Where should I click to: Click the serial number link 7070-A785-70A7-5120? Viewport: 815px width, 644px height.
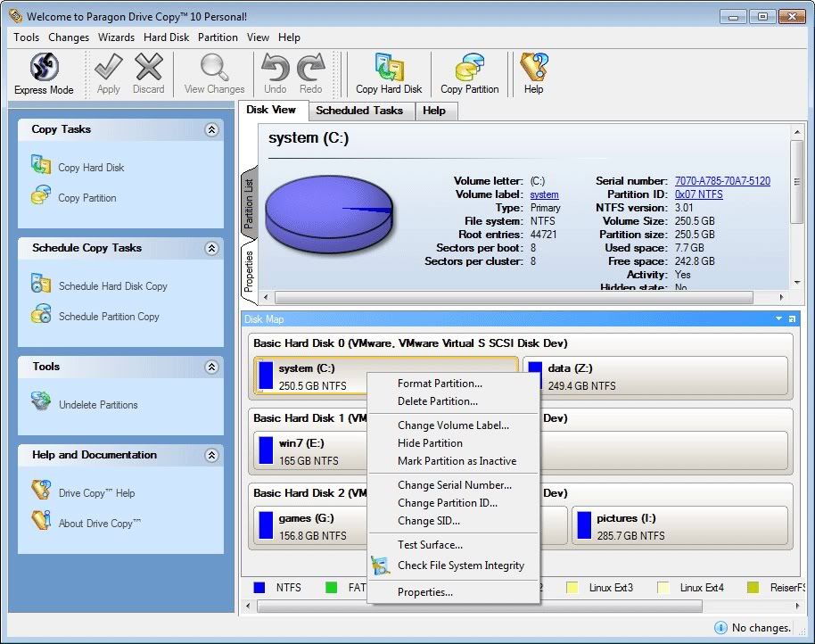coord(722,181)
